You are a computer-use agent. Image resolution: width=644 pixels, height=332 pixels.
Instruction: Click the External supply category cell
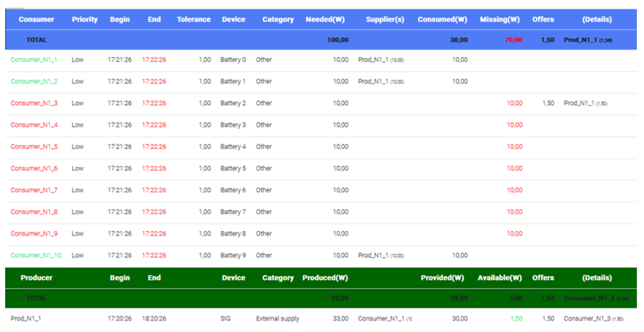[277, 318]
